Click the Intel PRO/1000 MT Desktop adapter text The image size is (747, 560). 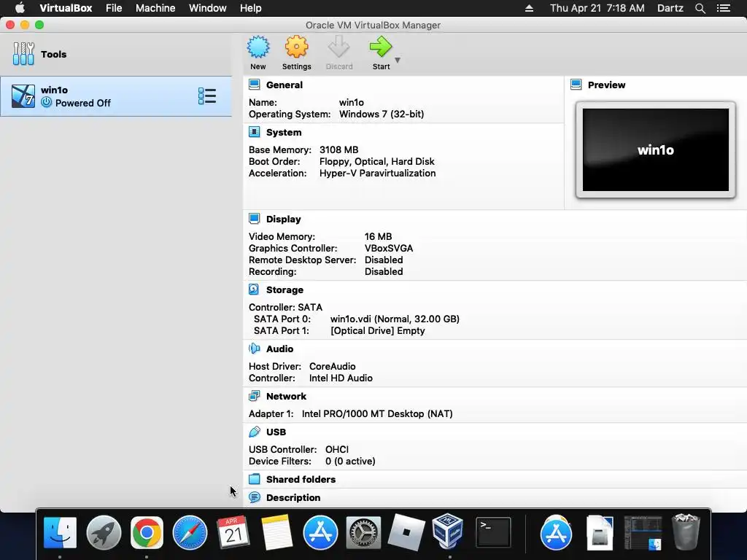[x=377, y=413]
